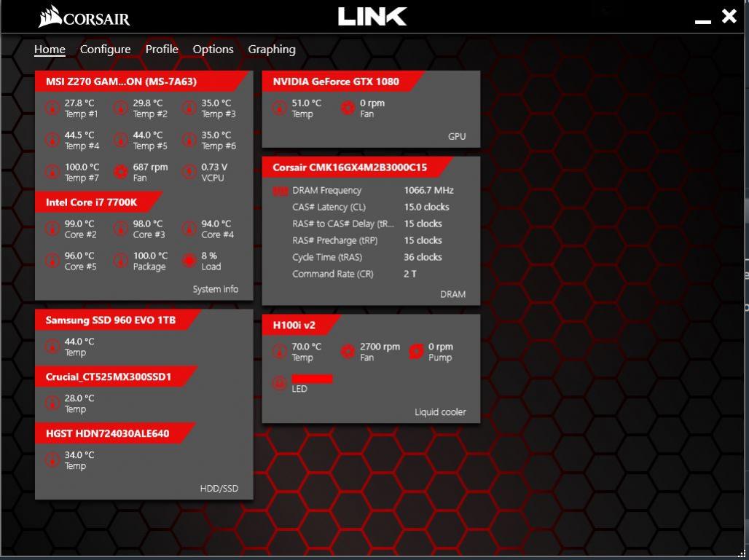Click the Samsung SSD temperature icon
Viewport: 749px width, 560px height.
pos(52,347)
